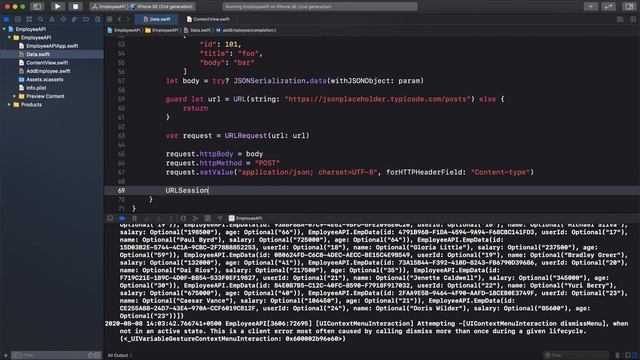Click the EmployeeAPI folder breadcrumb
Viewport: 640px width, 360px height.
coord(162,30)
